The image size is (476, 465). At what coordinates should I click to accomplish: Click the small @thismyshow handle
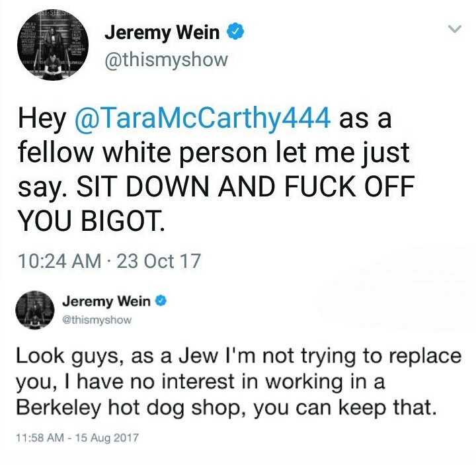click(x=97, y=320)
